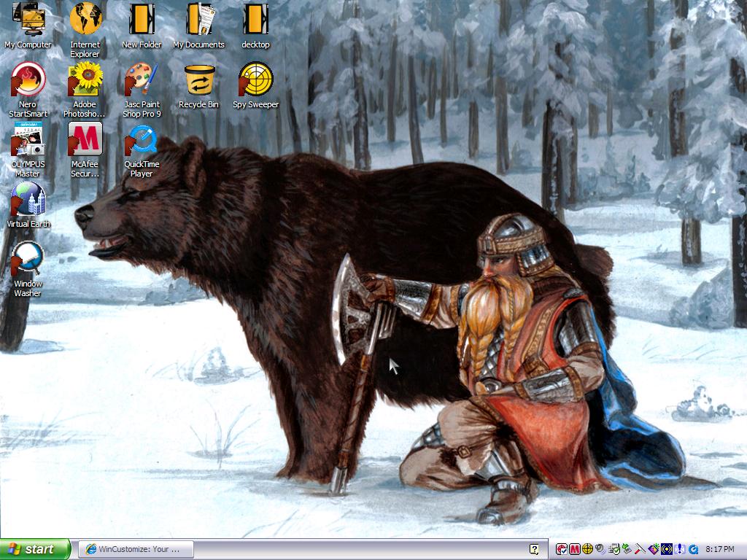Click the Window Washer desktop icon

28,269
